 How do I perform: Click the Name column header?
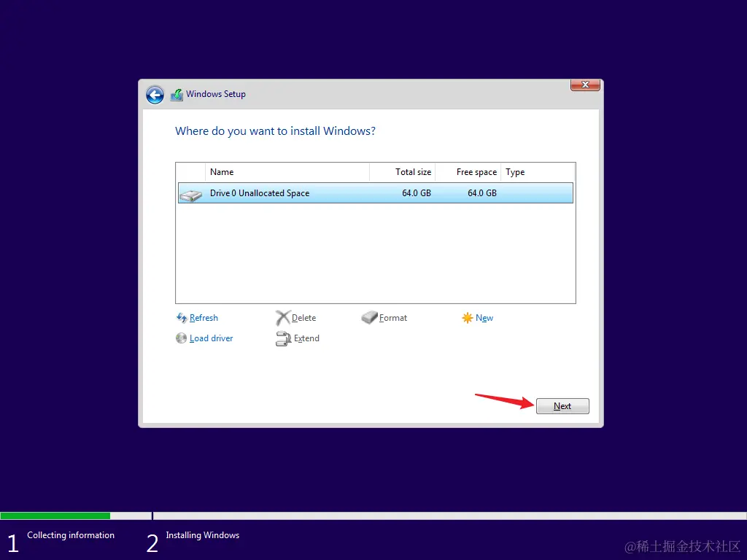(x=287, y=172)
